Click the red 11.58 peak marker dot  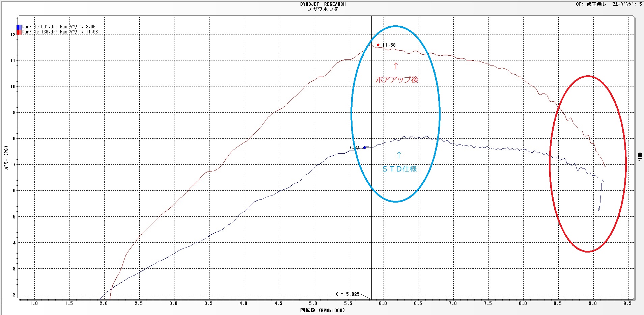(378, 45)
